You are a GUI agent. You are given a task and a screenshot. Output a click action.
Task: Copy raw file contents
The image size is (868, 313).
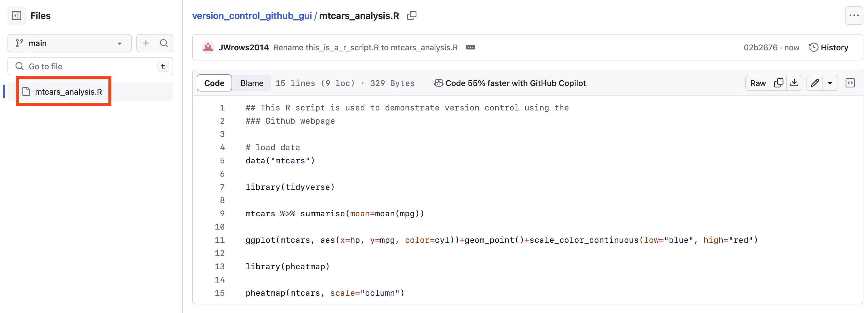point(779,83)
